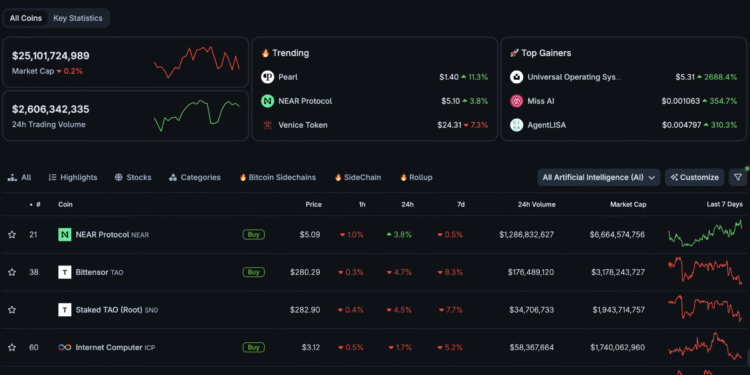Open the Bitcoin Sidechains category
Viewport: 750px width, 375px height.
[277, 177]
